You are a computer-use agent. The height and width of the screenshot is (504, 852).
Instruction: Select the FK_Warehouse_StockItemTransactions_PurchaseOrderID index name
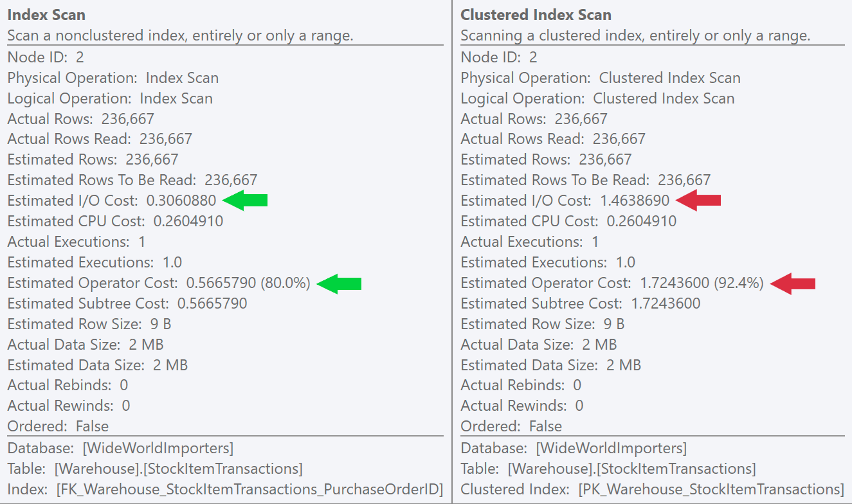[x=225, y=489]
